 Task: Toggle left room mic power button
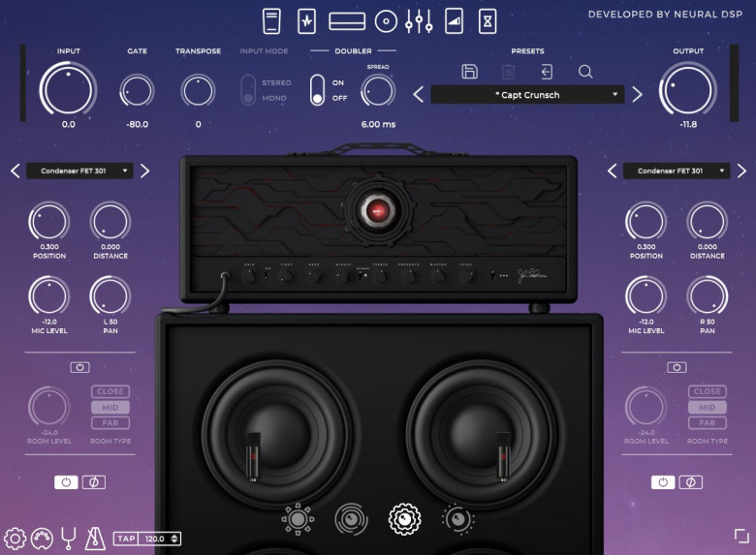click(79, 367)
